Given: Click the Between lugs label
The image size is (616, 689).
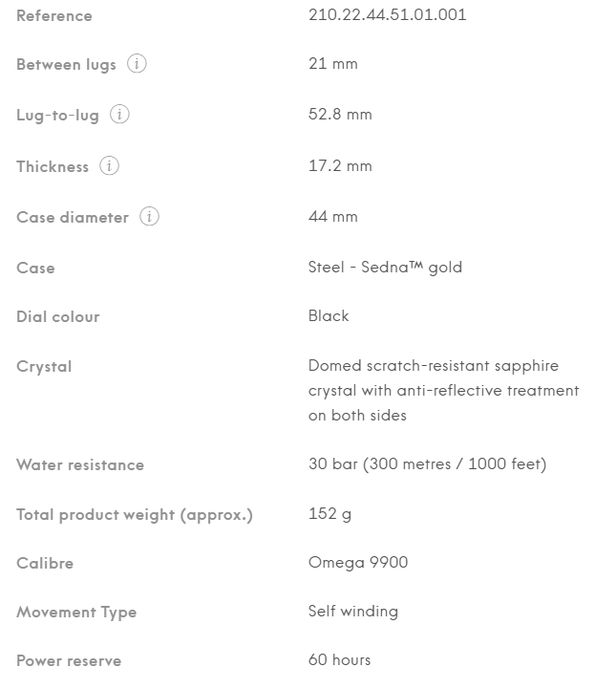Looking at the screenshot, I should coord(66,65).
